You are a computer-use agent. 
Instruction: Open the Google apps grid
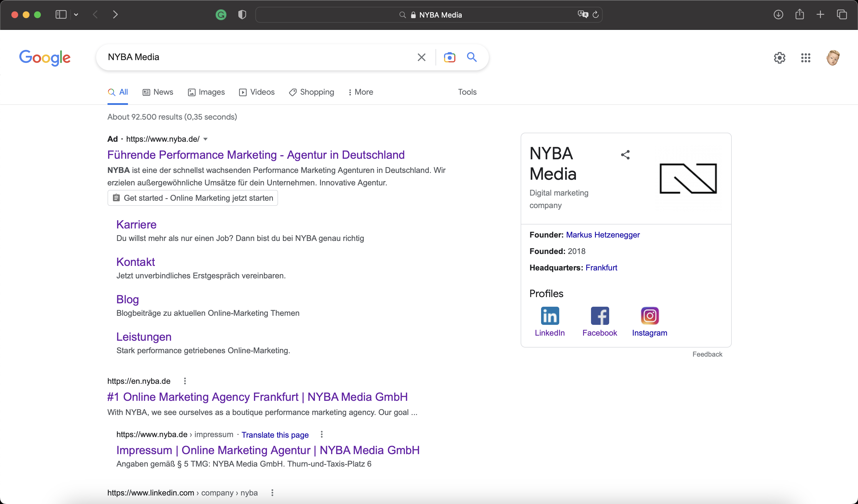pos(806,58)
